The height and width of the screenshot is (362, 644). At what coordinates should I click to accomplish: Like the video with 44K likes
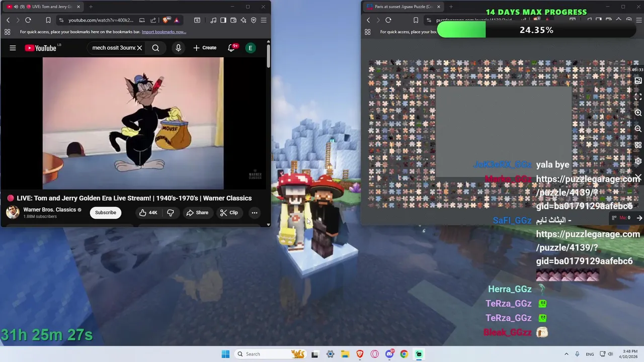pyautogui.click(x=148, y=213)
